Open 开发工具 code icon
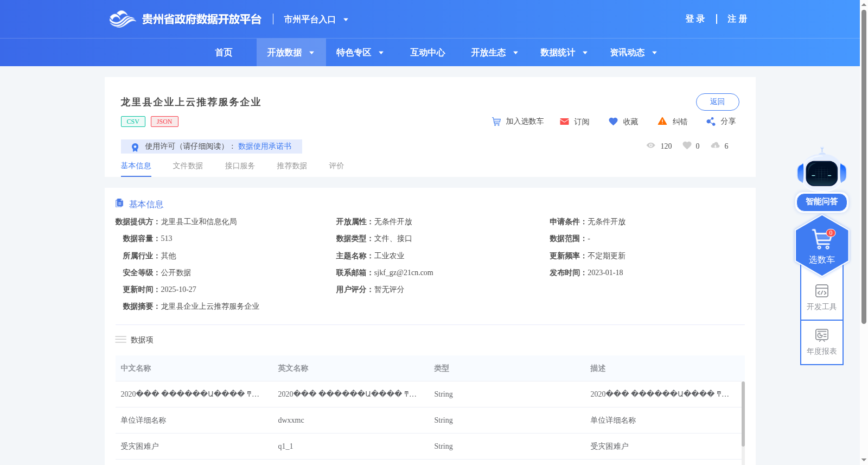868x465 pixels. pos(822,291)
